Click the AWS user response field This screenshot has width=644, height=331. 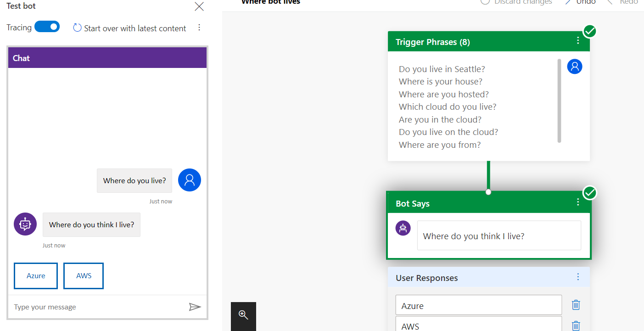[x=479, y=324]
